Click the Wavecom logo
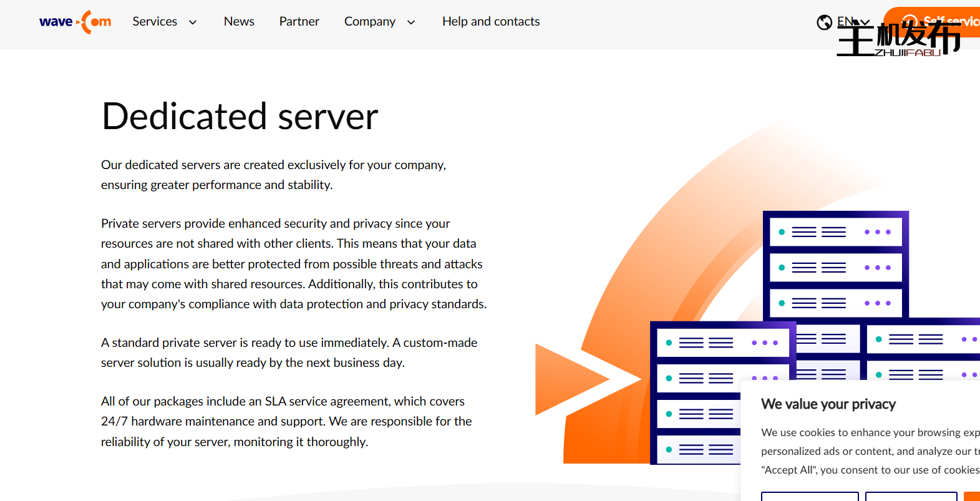The height and width of the screenshot is (501, 980). coord(75,22)
